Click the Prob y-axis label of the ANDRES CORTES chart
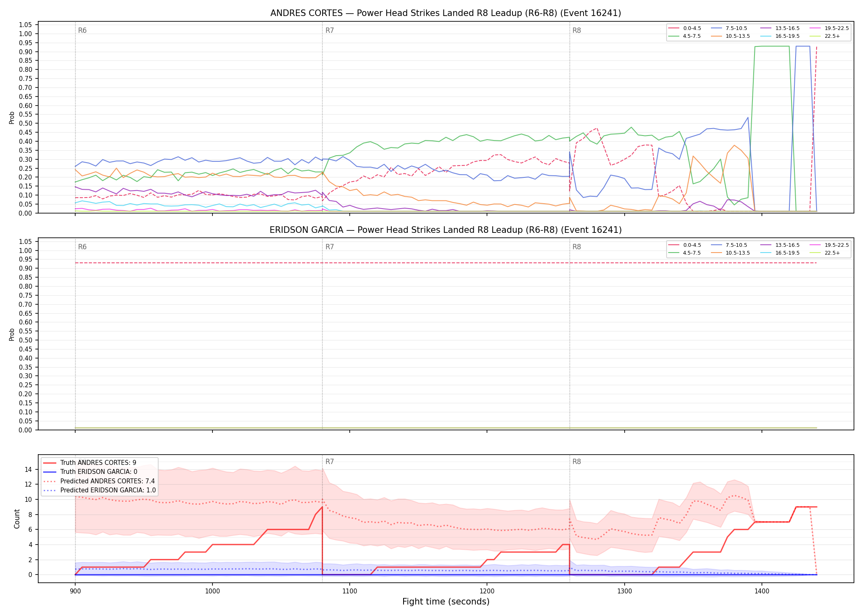Screen dimensions: 863x616 point(12,118)
